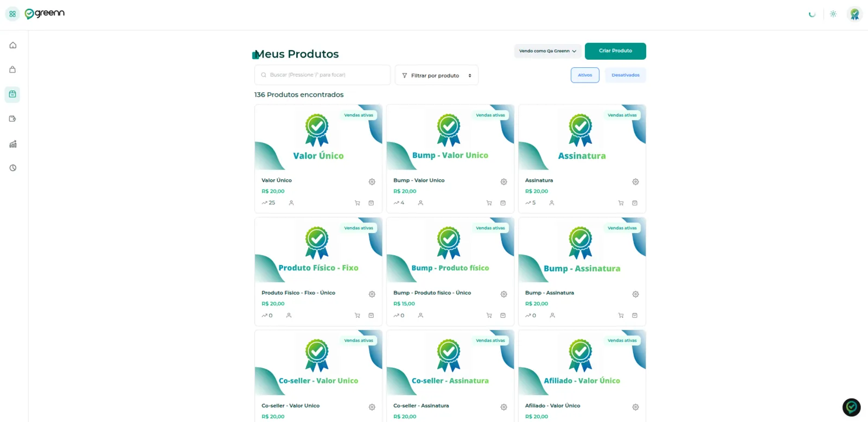Screen dimensions: 868x422
Task: Click the Greenn logo
Action: click(44, 14)
